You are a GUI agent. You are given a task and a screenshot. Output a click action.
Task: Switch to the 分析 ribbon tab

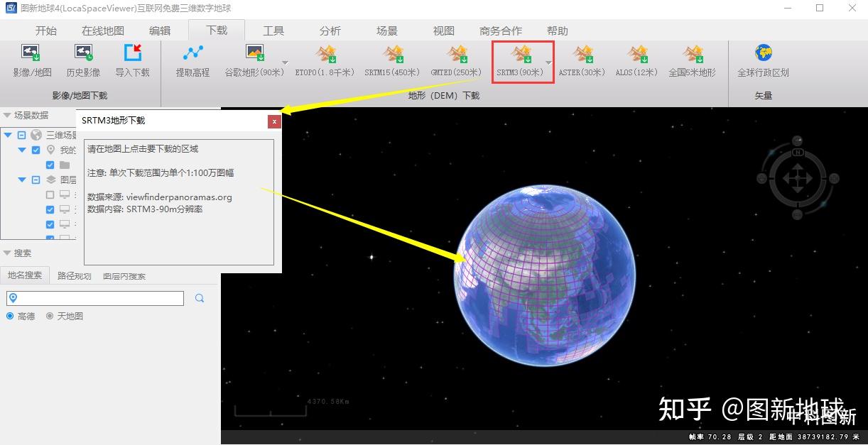pos(330,31)
